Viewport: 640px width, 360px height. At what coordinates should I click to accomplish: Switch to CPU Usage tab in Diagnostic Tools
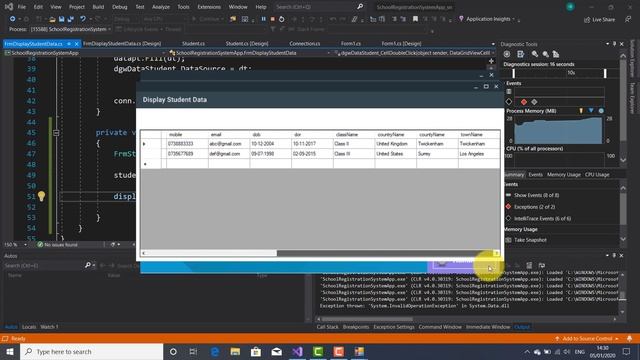[597, 175]
